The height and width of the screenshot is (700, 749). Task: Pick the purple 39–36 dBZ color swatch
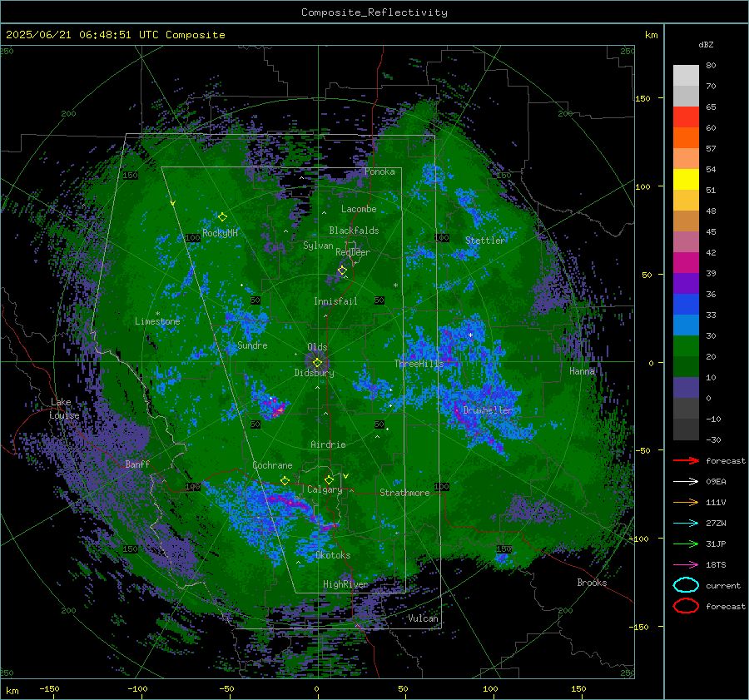(x=686, y=284)
